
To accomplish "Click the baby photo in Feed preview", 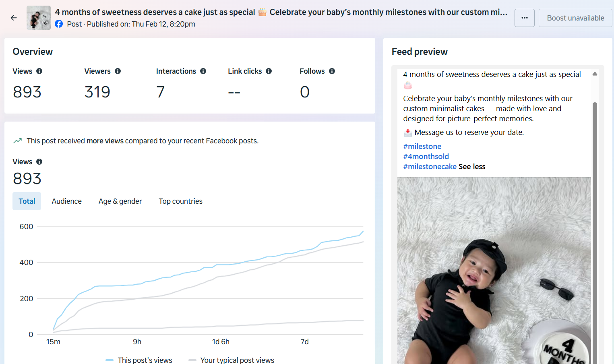I will coord(494,271).
